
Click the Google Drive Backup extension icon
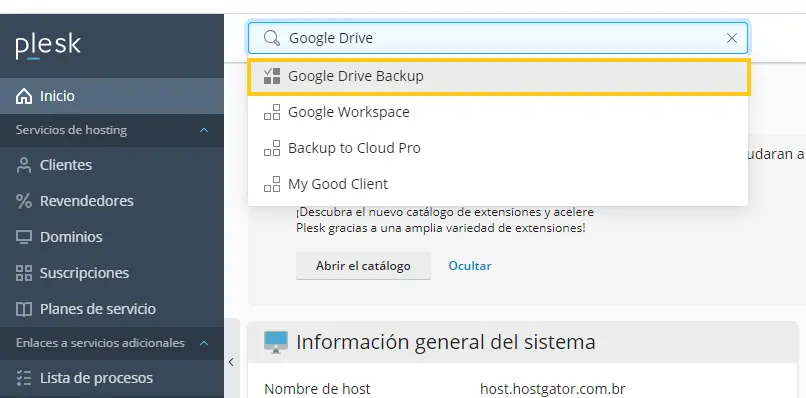click(x=272, y=76)
